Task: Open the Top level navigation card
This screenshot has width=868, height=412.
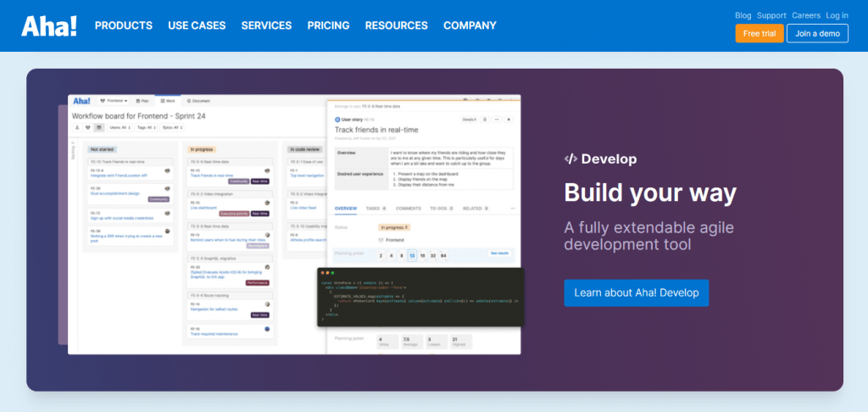Action: tap(308, 175)
